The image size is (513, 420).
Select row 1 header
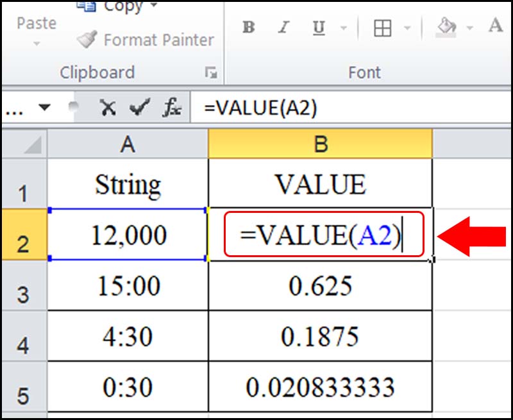(x=24, y=183)
